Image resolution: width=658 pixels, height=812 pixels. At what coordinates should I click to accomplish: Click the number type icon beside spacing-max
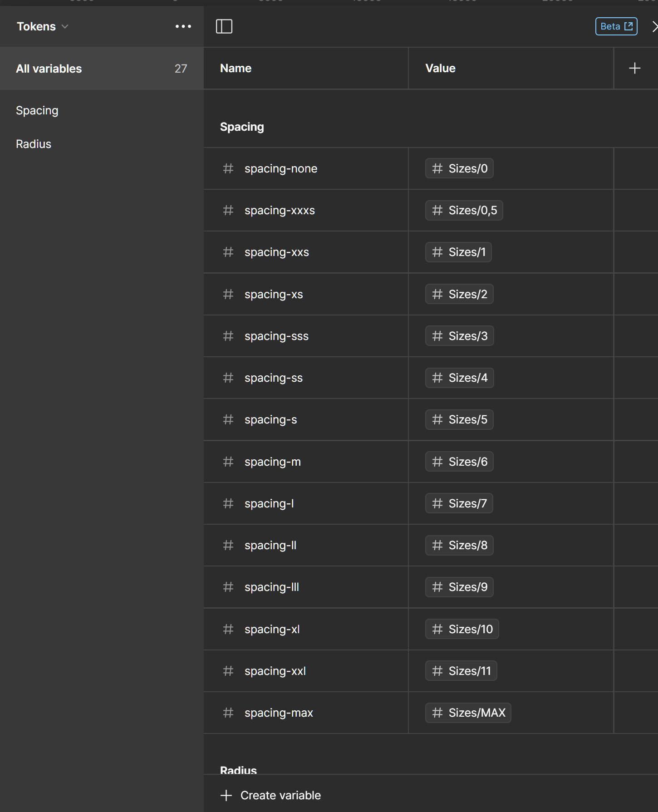228,713
